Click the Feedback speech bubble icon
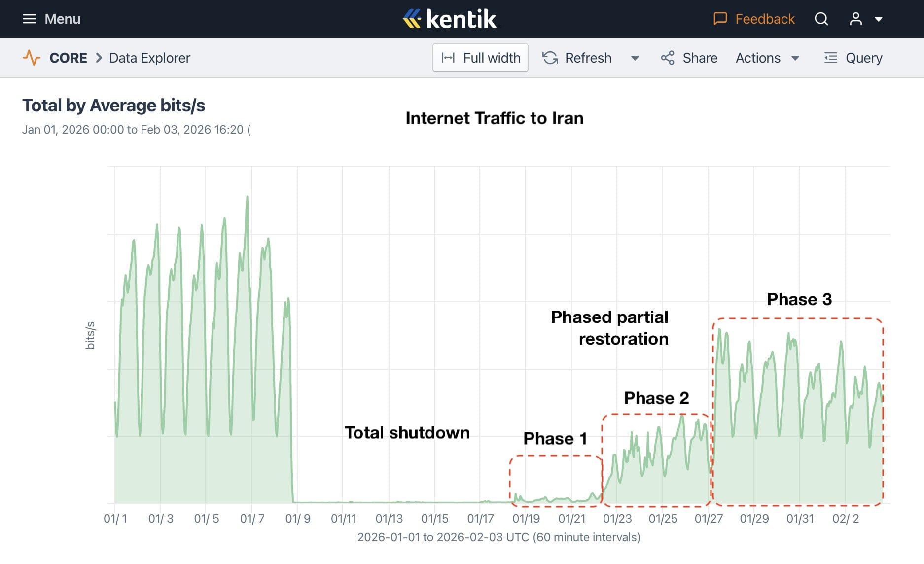 (720, 19)
